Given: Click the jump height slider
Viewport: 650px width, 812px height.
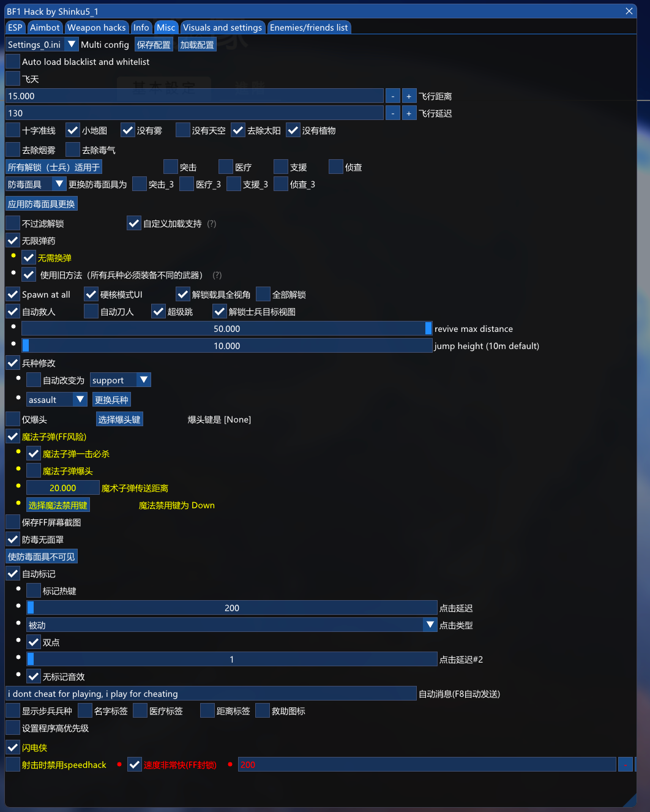Looking at the screenshot, I should 227,346.
